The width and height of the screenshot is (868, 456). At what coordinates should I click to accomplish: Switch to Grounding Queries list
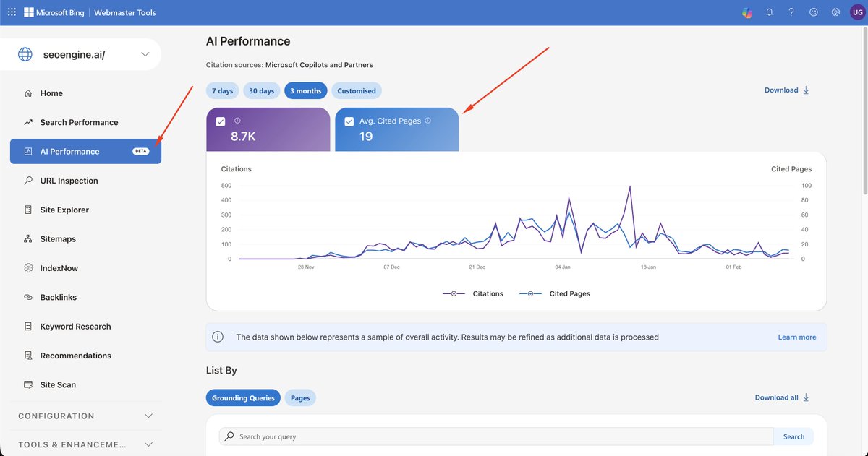coord(243,398)
